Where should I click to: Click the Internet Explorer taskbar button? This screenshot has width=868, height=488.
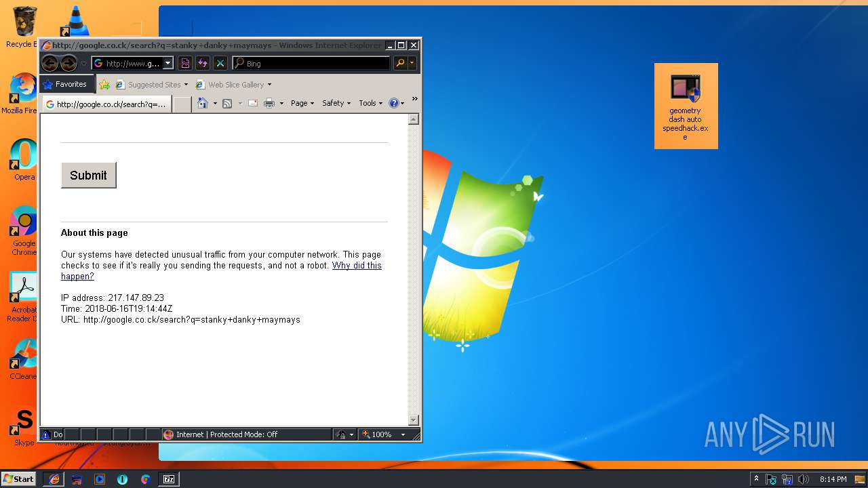click(x=54, y=479)
